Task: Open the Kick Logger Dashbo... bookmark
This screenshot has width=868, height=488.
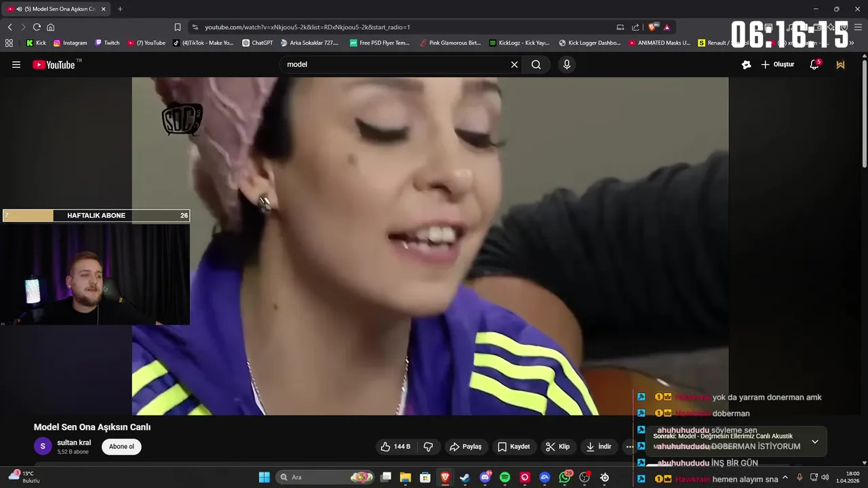Action: pyautogui.click(x=589, y=43)
